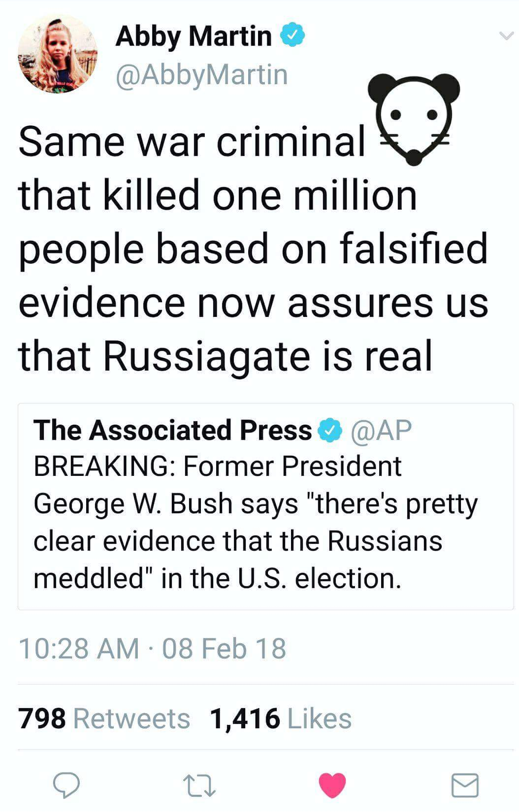Open The Associated Press account name
The height and width of the screenshot is (812, 519).
coord(173,430)
